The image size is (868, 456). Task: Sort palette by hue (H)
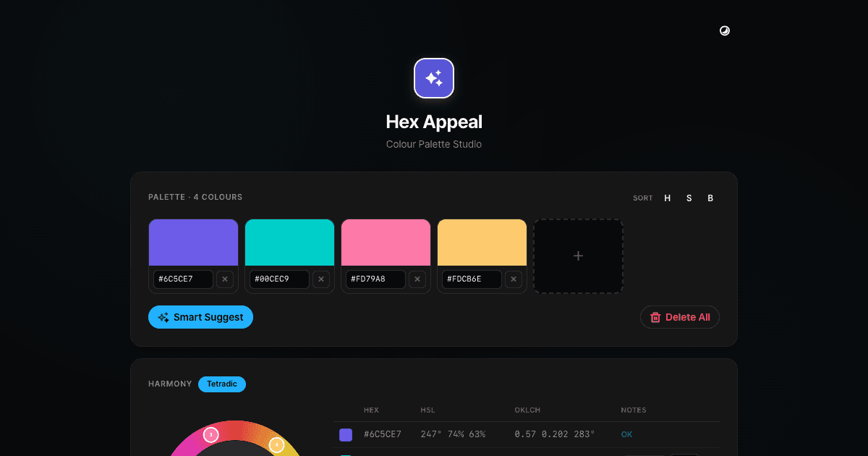668,198
